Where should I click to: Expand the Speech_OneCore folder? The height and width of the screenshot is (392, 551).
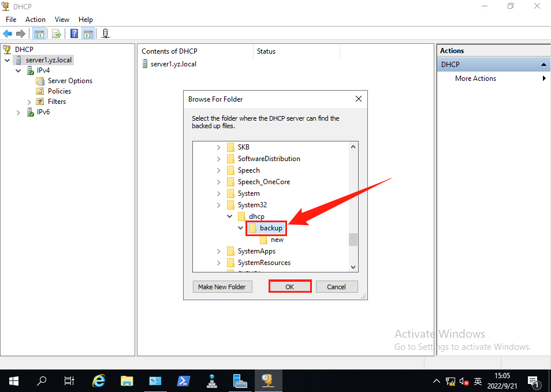218,182
